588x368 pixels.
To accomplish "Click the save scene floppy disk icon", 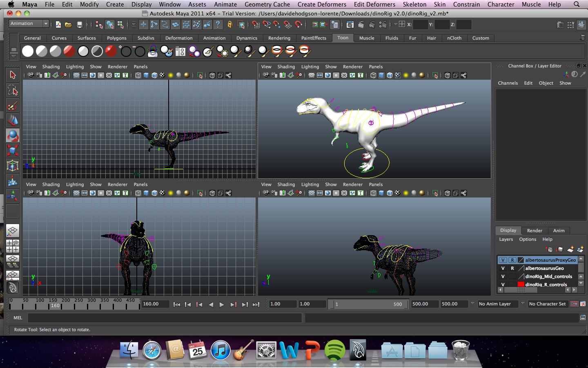I will tap(80, 25).
